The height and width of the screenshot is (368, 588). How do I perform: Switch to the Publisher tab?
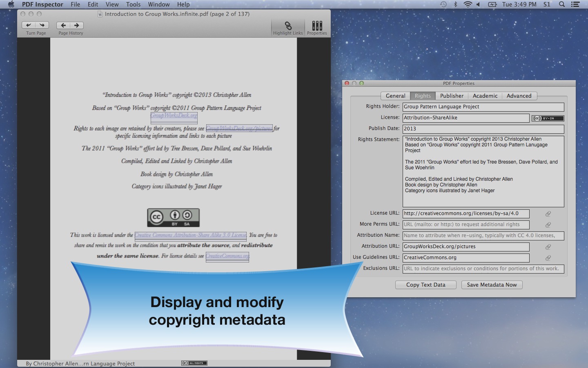(x=452, y=96)
